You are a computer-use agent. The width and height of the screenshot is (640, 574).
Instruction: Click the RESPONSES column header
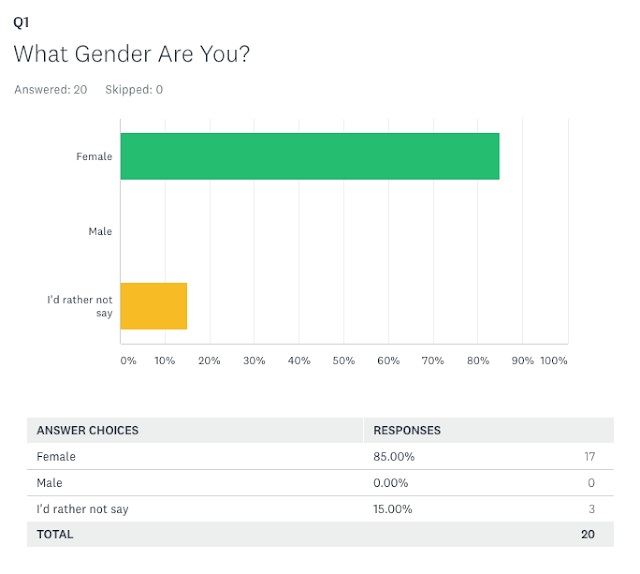407,431
